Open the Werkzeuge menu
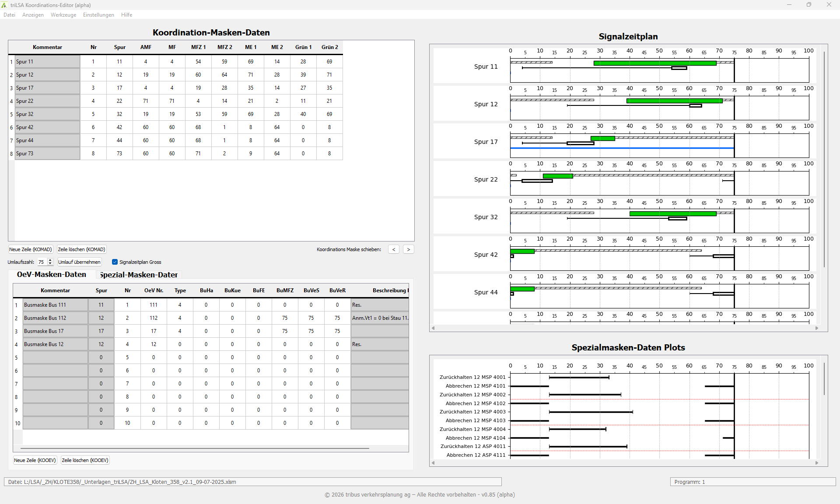 [x=63, y=15]
